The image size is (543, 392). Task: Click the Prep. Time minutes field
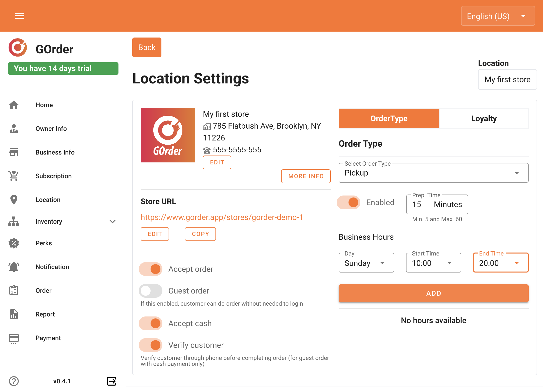pyautogui.click(x=437, y=204)
